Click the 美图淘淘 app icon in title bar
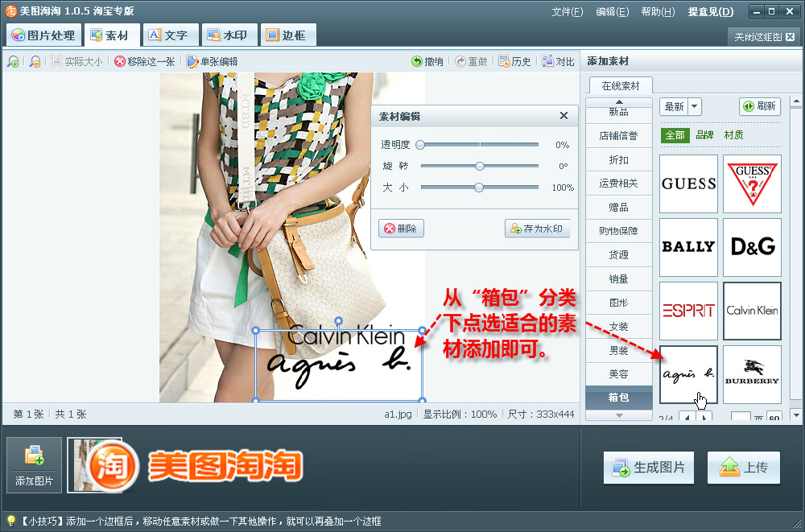This screenshot has height=532, width=805. click(10, 10)
